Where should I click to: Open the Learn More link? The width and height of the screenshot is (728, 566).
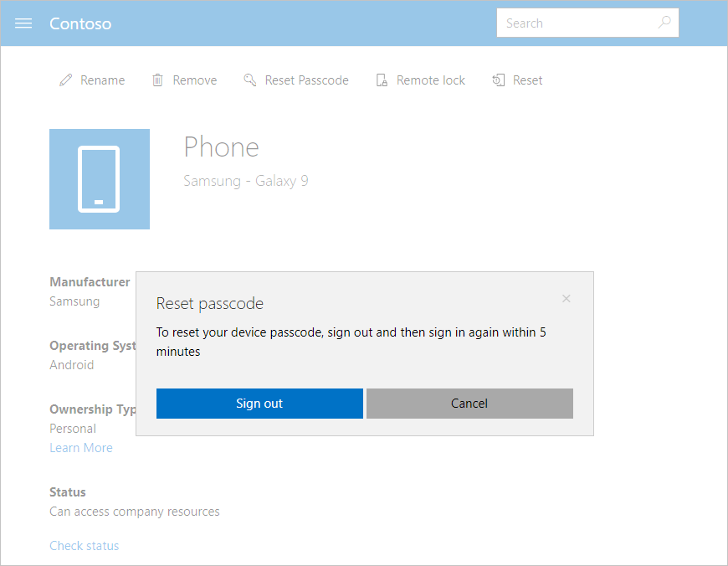(x=80, y=447)
